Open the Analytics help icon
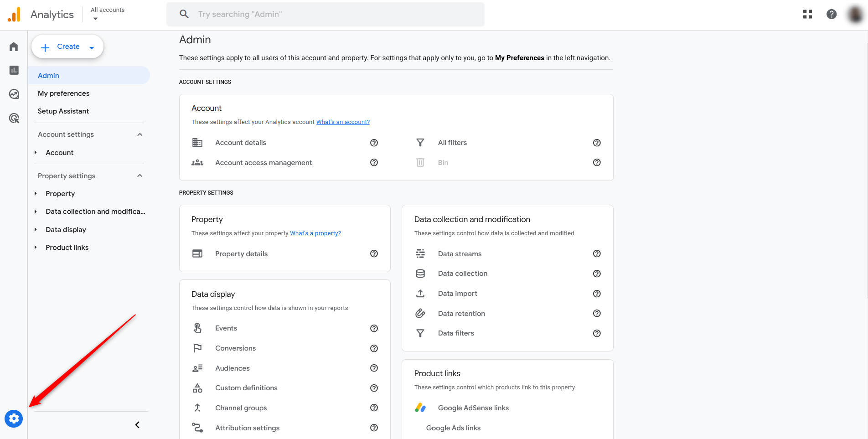 point(832,14)
